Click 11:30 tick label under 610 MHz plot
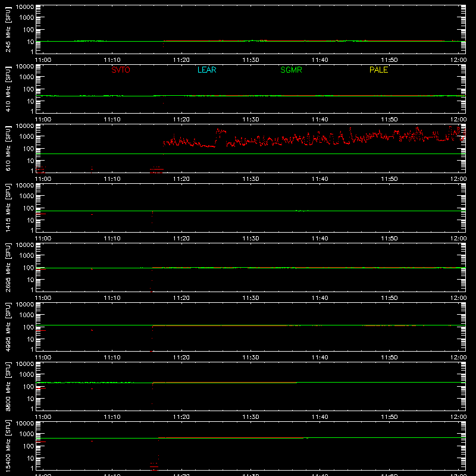The width and height of the screenshot is (476, 476). coord(250,179)
